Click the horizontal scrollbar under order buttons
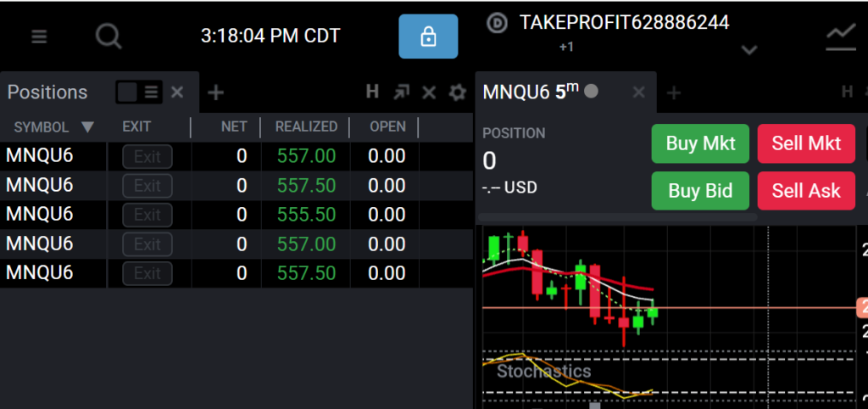This screenshot has width=868, height=409. 617,217
